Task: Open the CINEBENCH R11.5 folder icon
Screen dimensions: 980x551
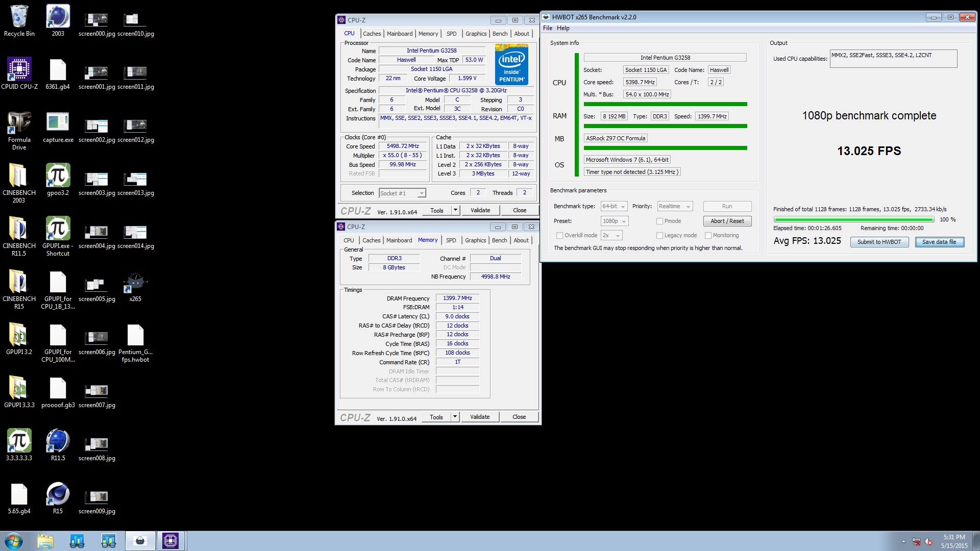Action: click(x=19, y=236)
